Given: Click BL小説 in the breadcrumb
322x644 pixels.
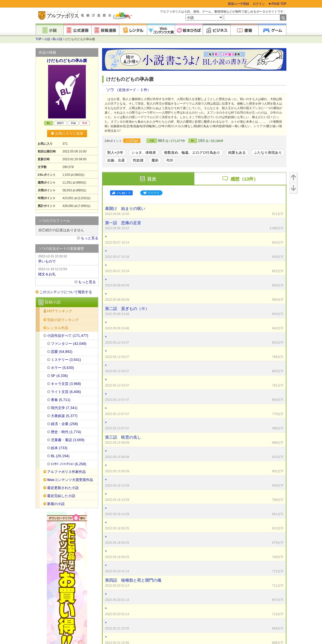Looking at the screenshot, I should coord(57,39).
